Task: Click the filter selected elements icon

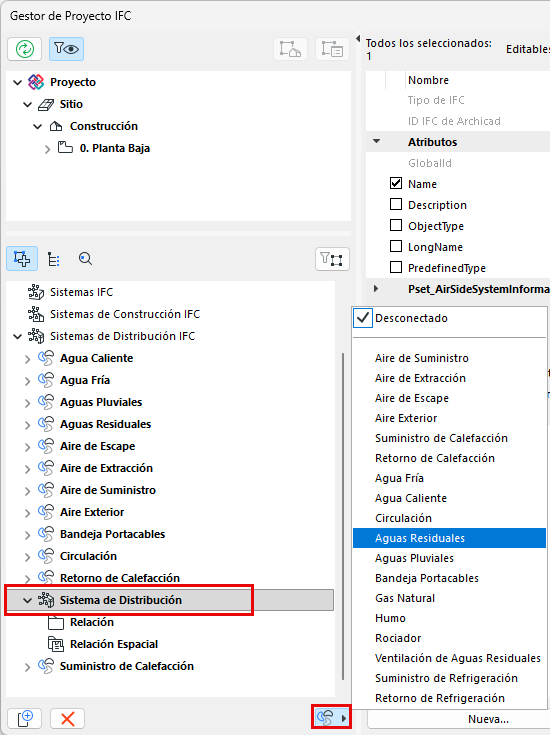Action: pos(332,259)
